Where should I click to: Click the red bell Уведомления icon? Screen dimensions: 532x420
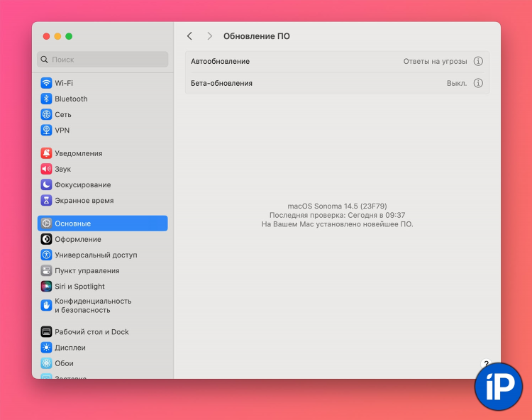tap(46, 153)
